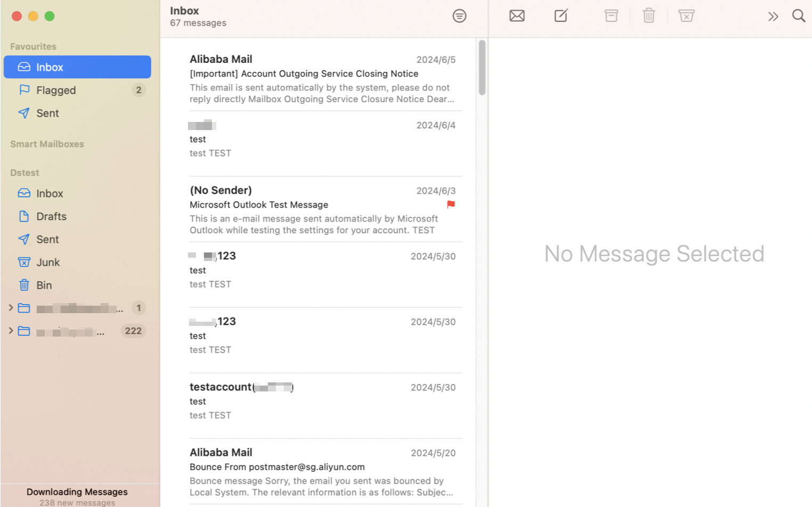Viewport: 812px width, 507px height.
Task: Click the folder icon beside badge 1
Action: 24,308
